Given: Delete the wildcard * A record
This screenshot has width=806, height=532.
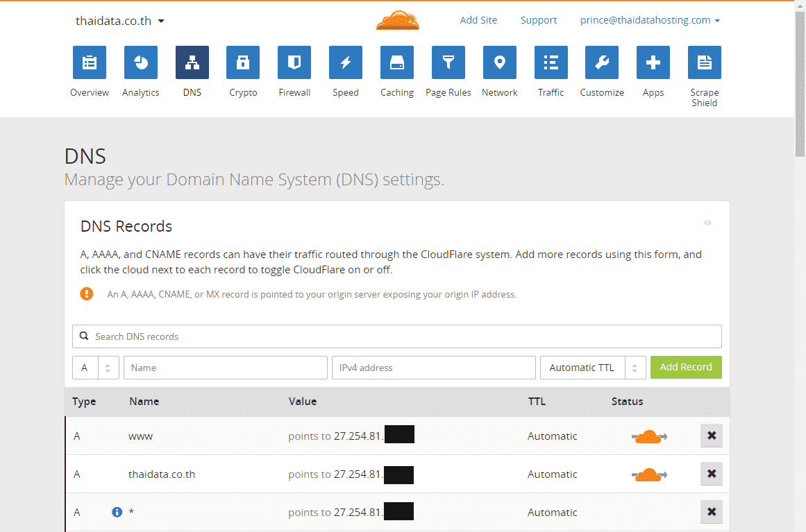Looking at the screenshot, I should [x=712, y=511].
